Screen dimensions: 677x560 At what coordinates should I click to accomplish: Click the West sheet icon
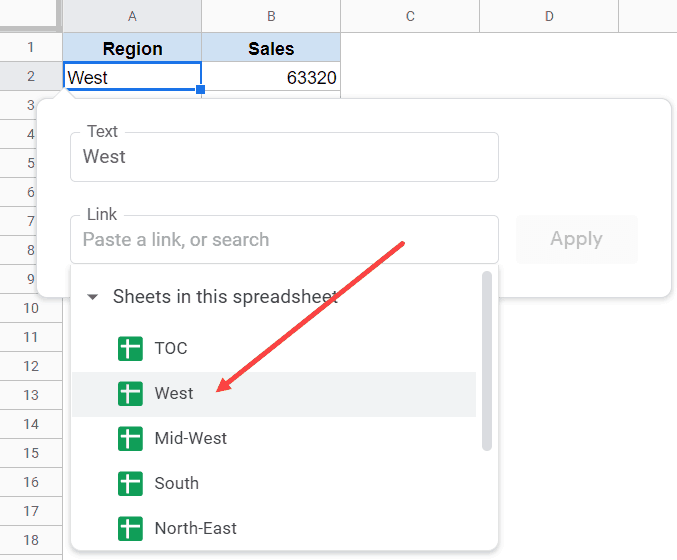pyautogui.click(x=130, y=394)
